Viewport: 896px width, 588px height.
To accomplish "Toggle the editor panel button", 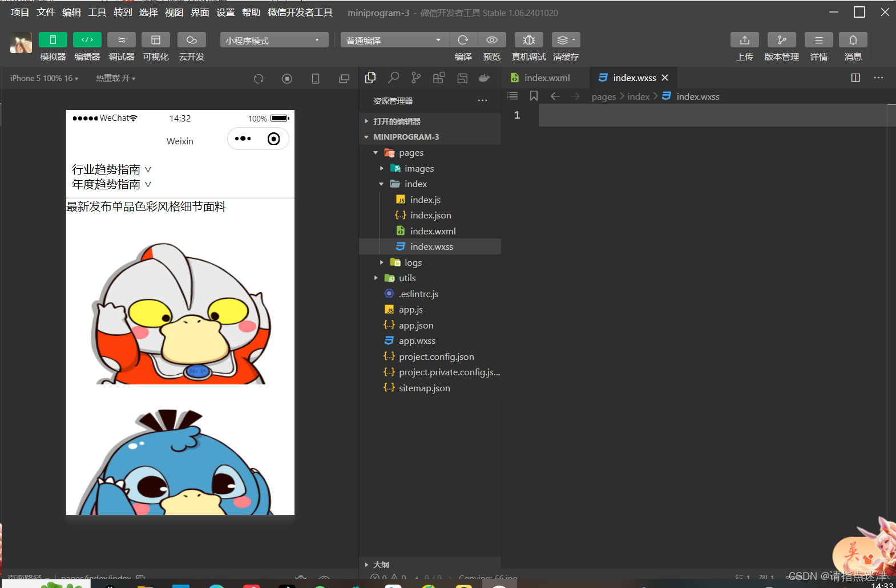I will tap(87, 40).
